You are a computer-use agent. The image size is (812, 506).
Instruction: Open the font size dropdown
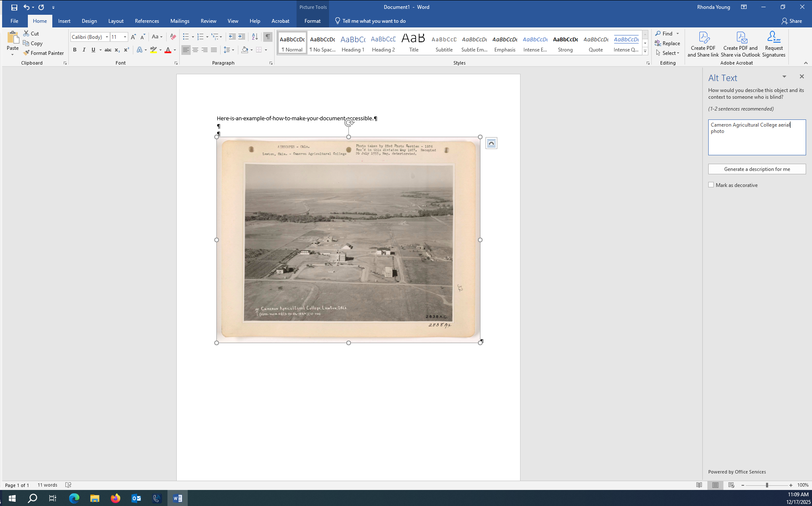124,37
